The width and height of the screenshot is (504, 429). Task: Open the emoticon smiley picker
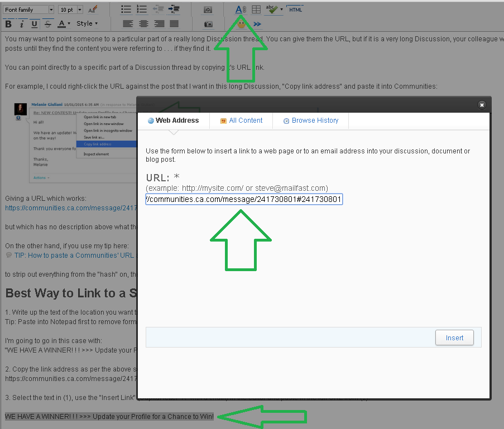(x=241, y=24)
